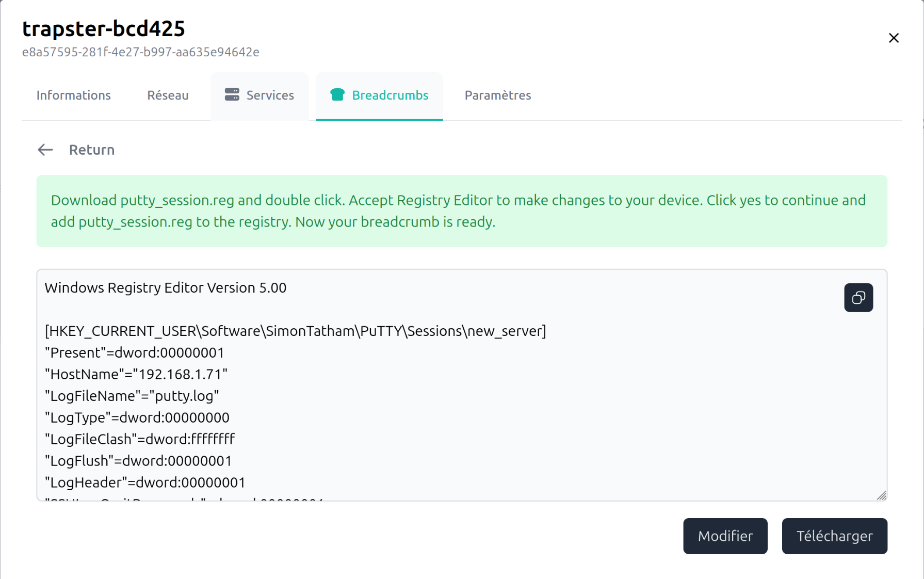Click the Return link text
The image size is (924, 579).
click(x=92, y=150)
